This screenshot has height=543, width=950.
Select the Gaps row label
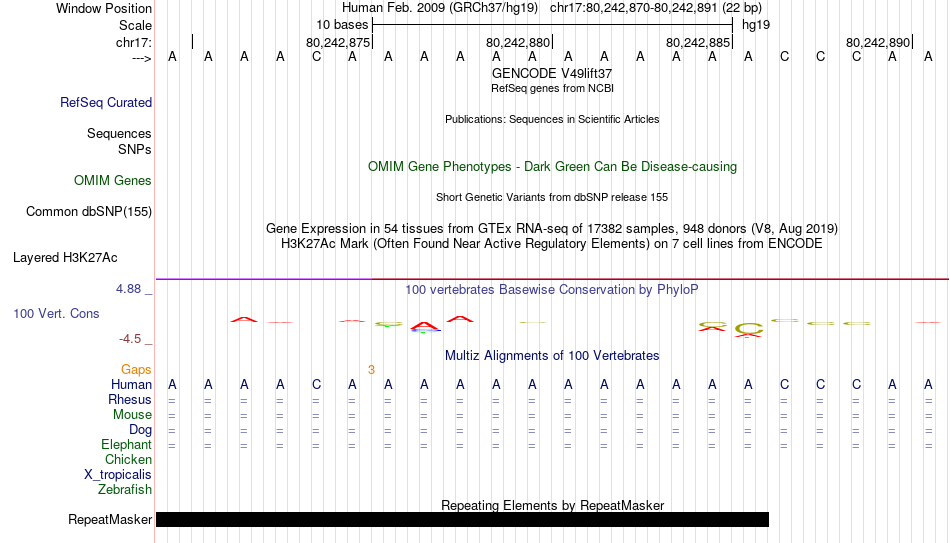136,370
